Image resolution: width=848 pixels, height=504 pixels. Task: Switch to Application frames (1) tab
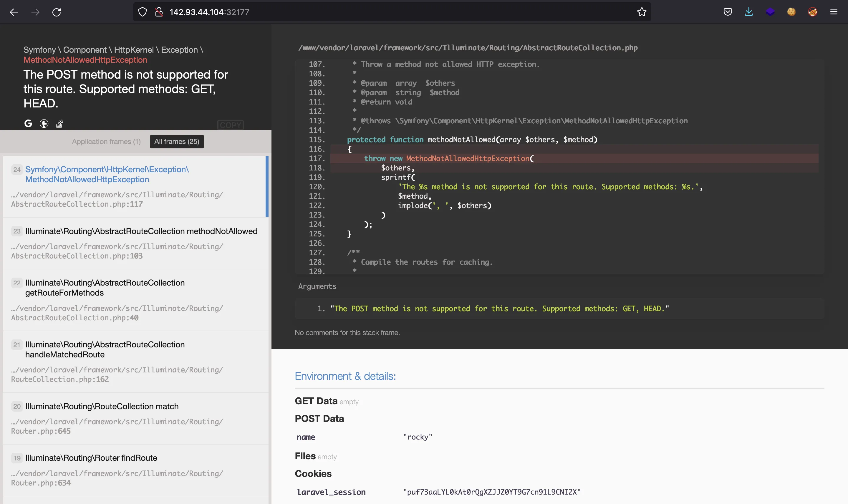(x=106, y=142)
